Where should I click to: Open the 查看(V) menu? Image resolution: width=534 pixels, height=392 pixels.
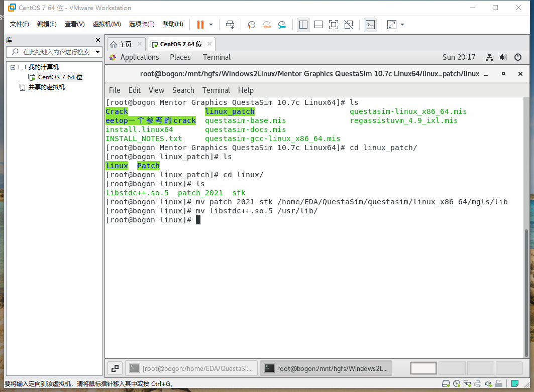click(x=74, y=24)
